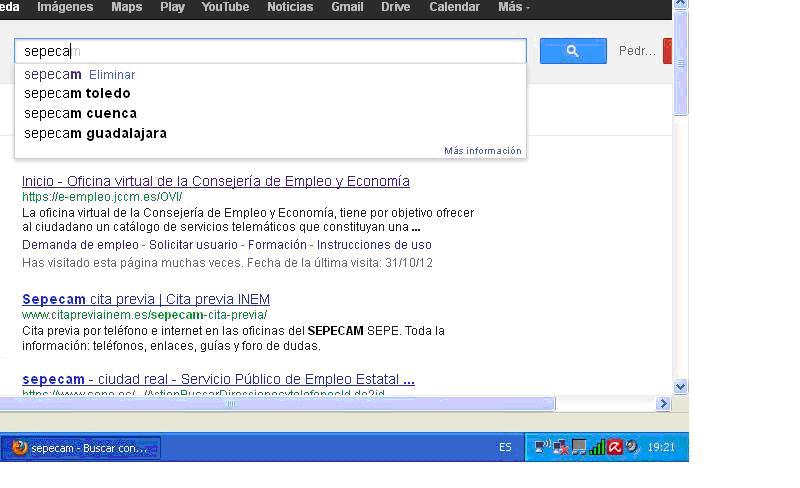Go to Play in the top bar

172,7
